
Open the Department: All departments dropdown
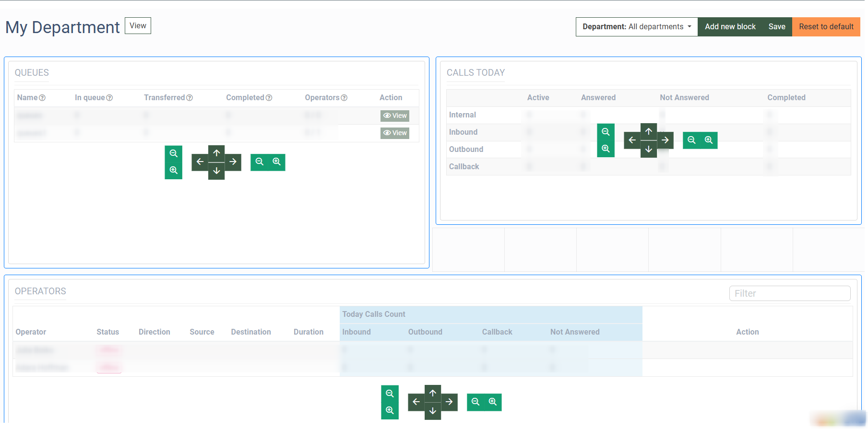(x=636, y=27)
